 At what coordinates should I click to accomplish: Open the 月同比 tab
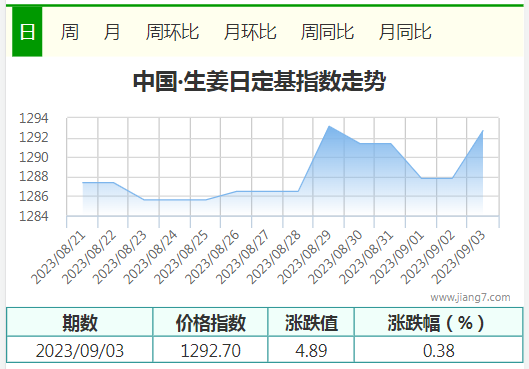click(405, 32)
